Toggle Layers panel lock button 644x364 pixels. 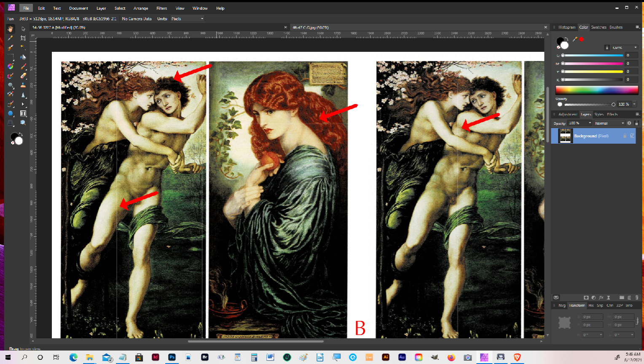tap(636, 123)
